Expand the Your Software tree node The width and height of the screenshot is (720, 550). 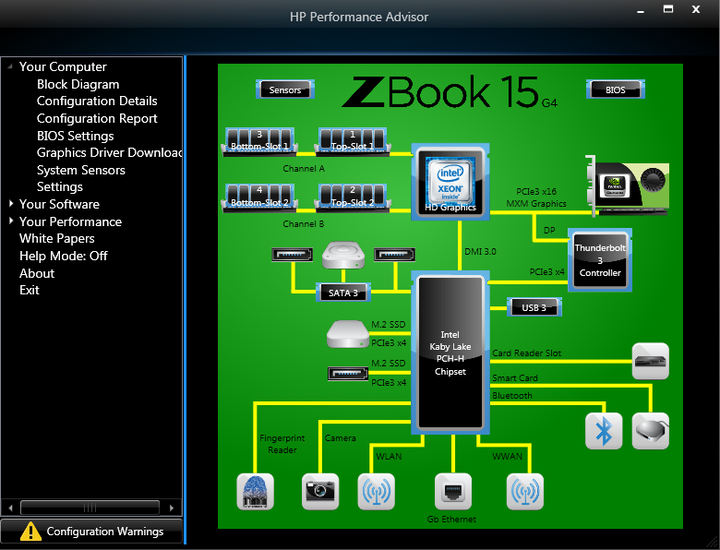click(x=11, y=203)
